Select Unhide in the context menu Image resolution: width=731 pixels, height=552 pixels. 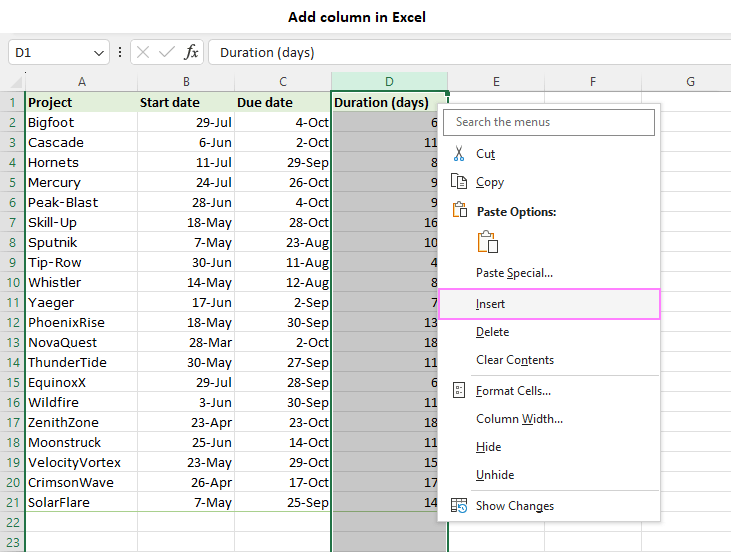coord(495,475)
